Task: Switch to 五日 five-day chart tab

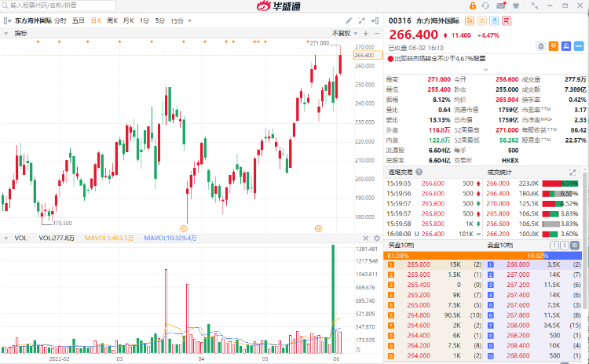Action: click(x=78, y=20)
